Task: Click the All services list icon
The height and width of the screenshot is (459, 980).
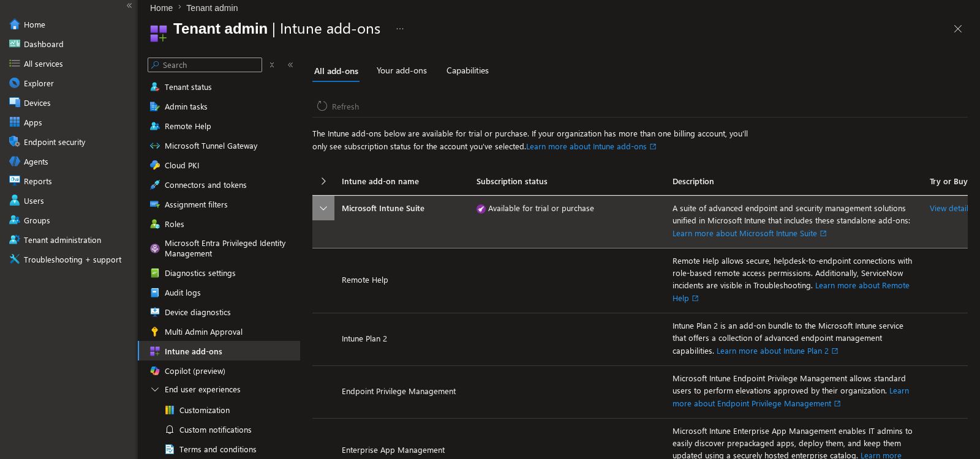Action: tap(15, 64)
